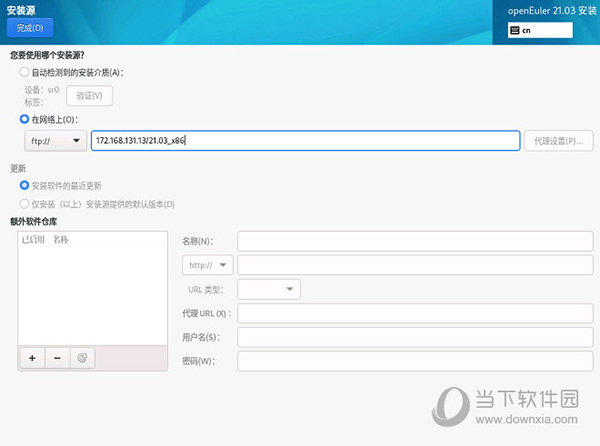Click the 代理 URL (X) input field

point(415,313)
